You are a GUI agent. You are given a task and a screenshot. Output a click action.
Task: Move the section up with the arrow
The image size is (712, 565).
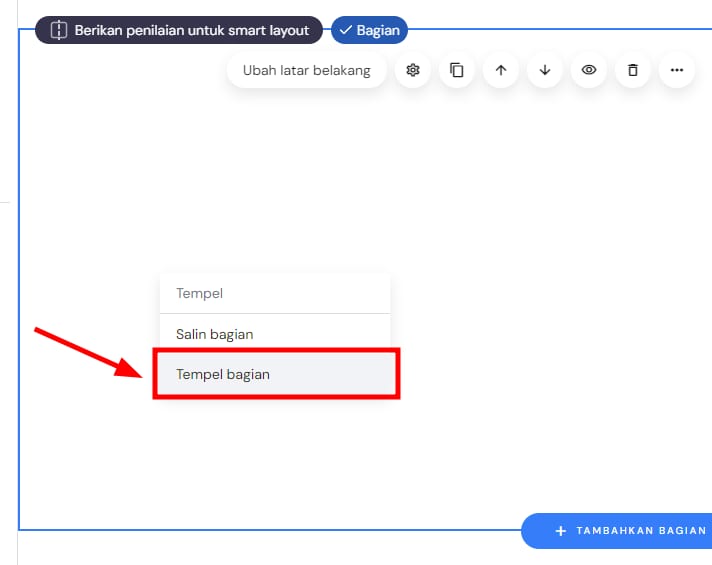(x=501, y=70)
